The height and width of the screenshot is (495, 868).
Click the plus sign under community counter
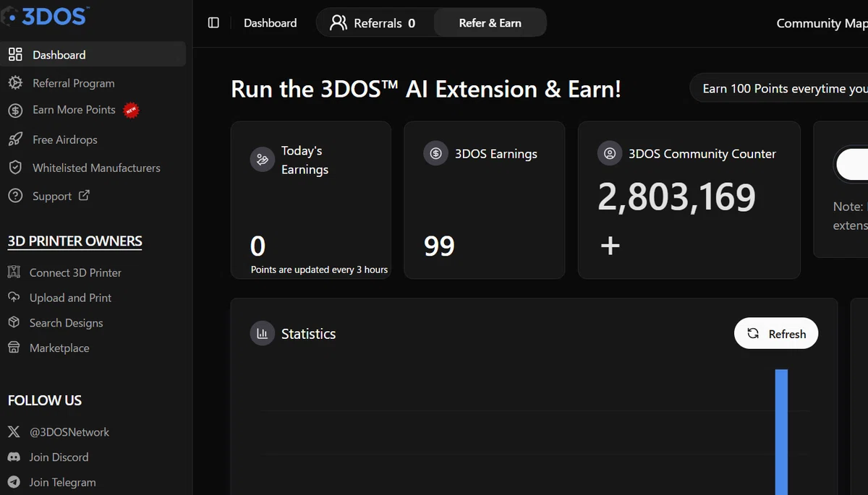(x=610, y=246)
